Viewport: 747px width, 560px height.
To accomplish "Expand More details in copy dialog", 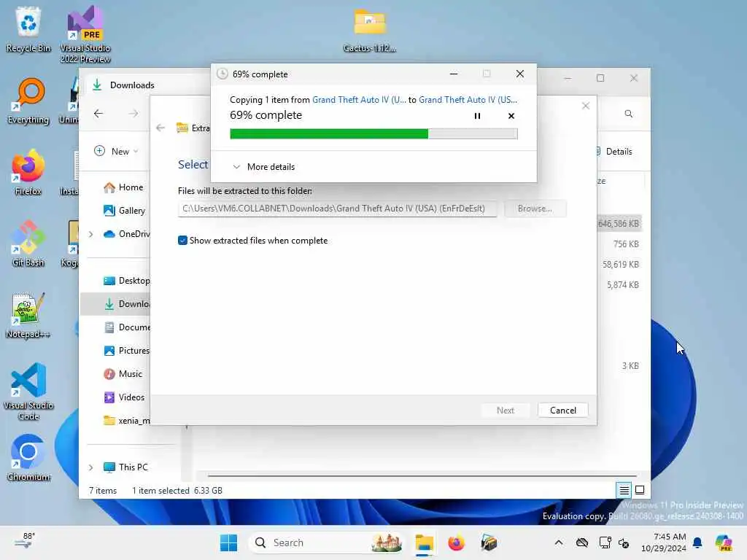I will 264,167.
